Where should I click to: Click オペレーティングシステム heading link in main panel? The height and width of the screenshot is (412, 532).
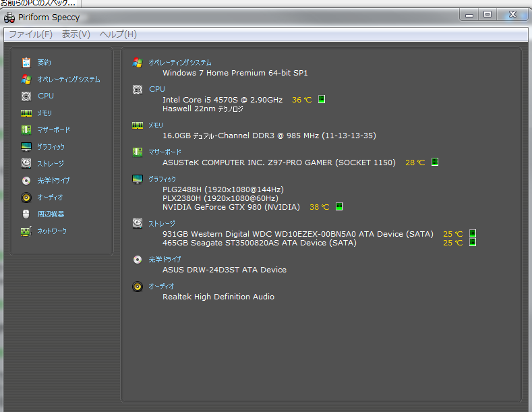180,63
